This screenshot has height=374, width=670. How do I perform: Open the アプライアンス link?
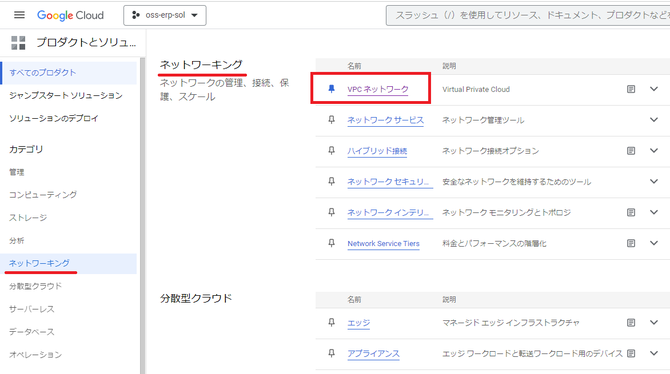(373, 353)
